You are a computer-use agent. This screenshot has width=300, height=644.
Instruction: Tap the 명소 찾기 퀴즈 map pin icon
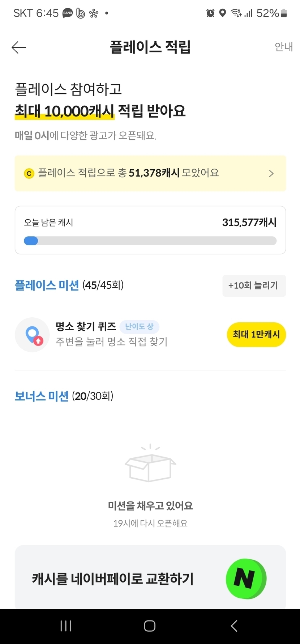click(x=33, y=335)
